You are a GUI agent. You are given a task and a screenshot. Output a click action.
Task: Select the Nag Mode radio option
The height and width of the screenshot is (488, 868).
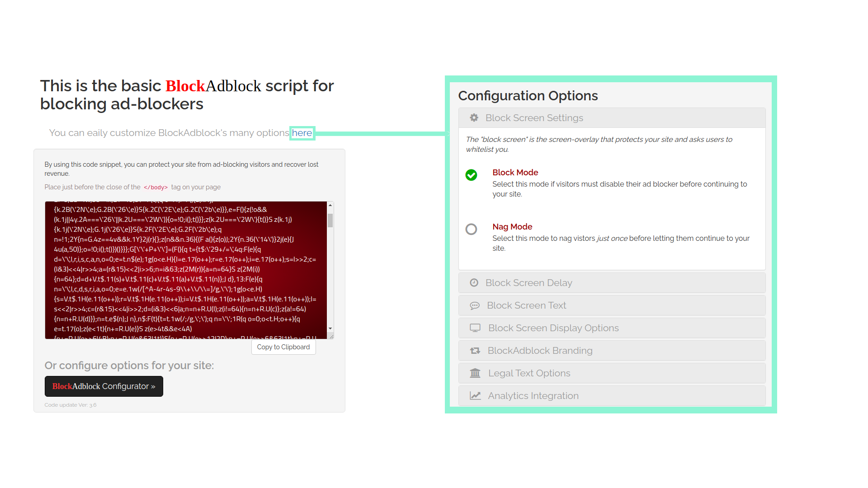tap(471, 229)
